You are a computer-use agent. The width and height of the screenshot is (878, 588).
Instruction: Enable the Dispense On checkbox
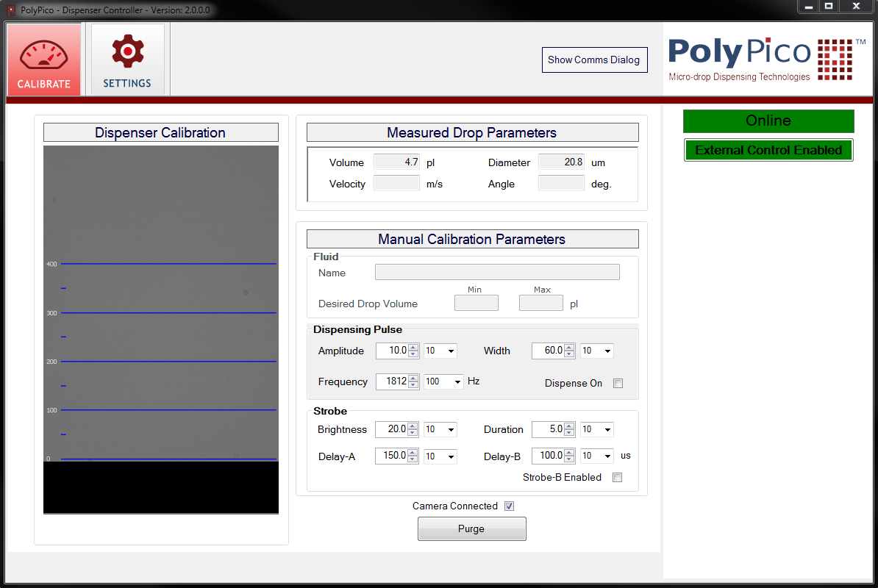coord(618,383)
